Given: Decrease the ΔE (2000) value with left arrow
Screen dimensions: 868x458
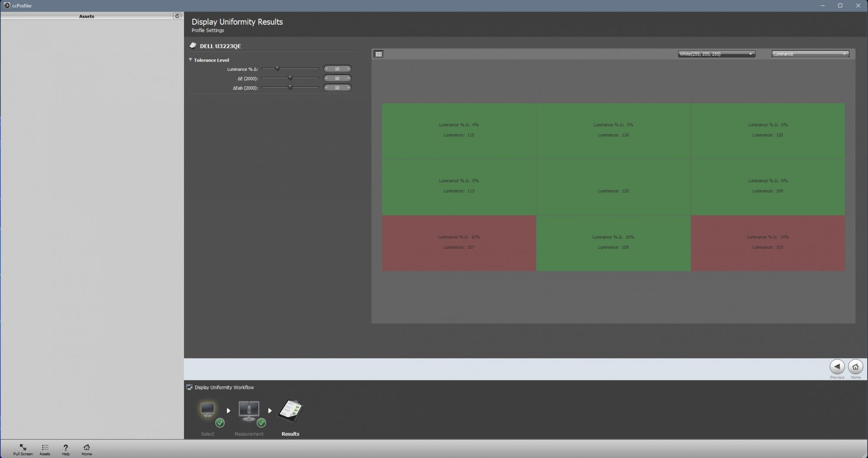Looking at the screenshot, I should coord(327,78).
